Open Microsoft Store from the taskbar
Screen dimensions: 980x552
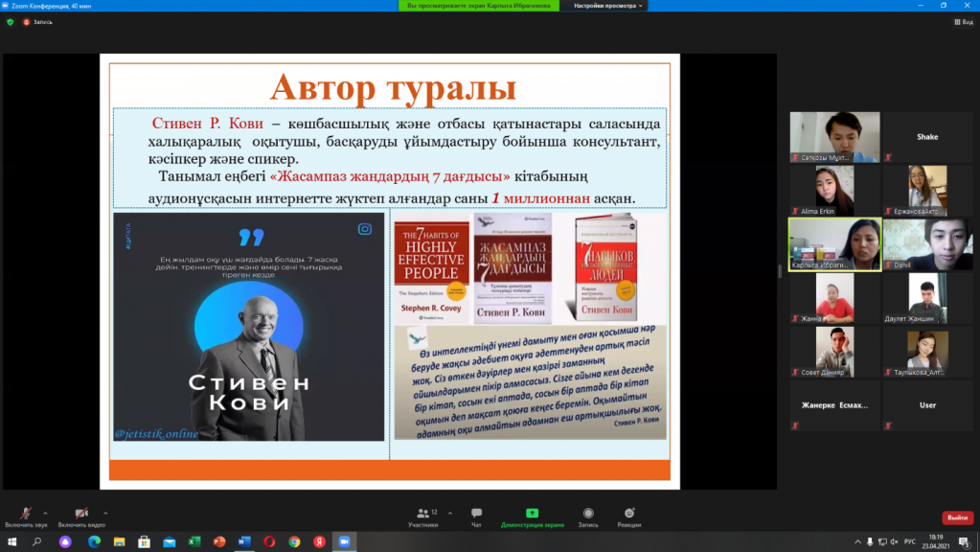[145, 542]
